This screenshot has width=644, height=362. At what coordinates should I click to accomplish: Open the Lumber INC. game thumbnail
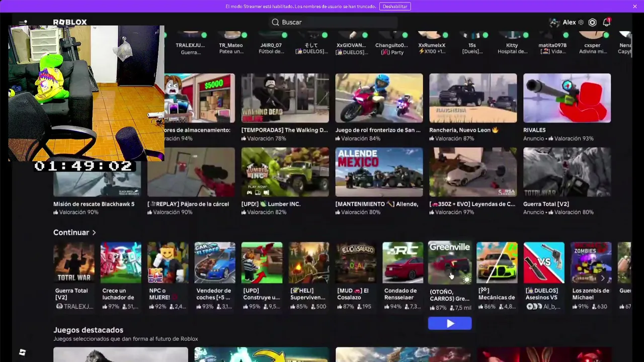(x=285, y=172)
